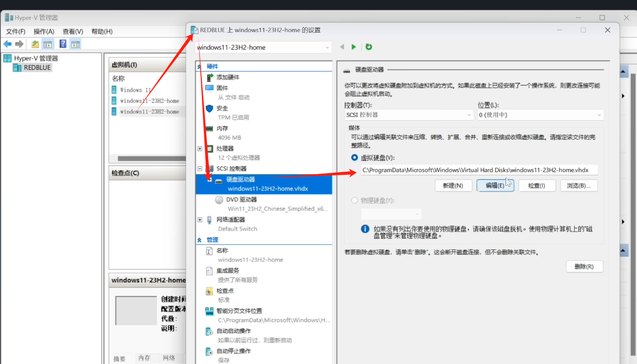Expand the 网络适配器 node plus box
This screenshot has height=364, width=637.
click(200, 219)
